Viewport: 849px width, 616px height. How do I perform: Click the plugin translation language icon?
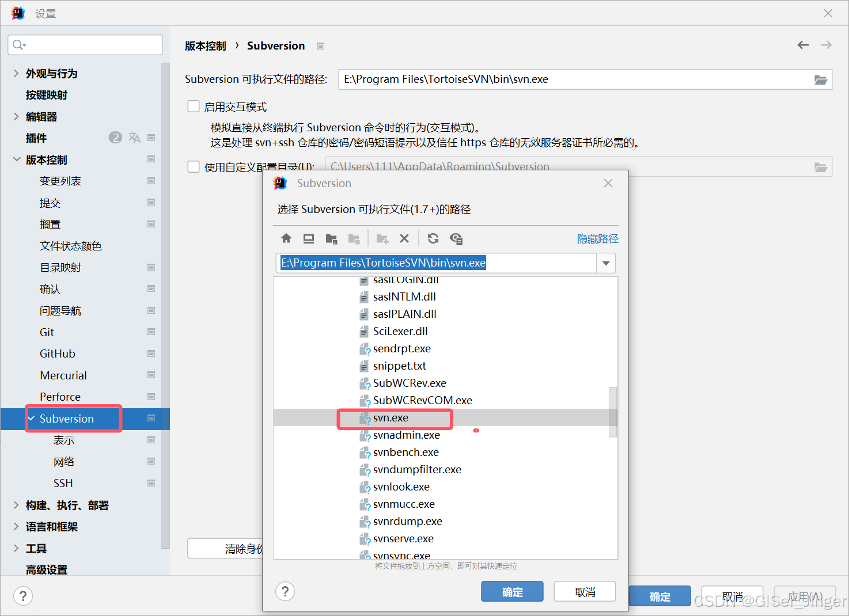click(x=134, y=138)
